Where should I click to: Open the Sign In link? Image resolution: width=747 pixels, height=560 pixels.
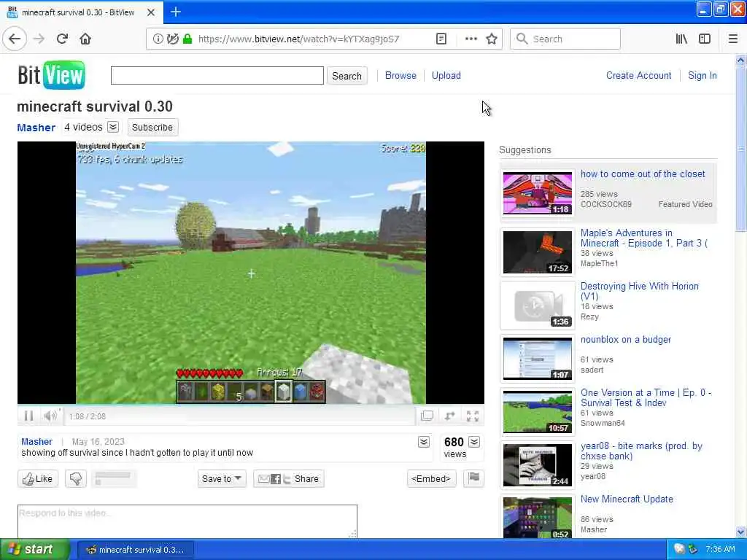[x=703, y=75]
